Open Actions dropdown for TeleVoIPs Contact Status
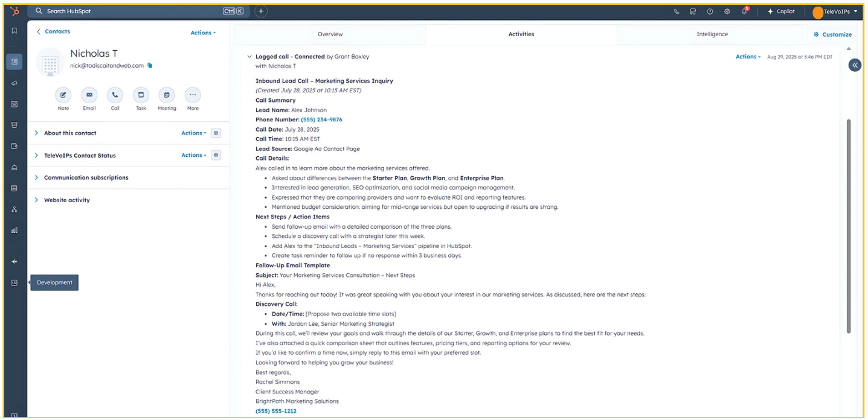 (194, 155)
